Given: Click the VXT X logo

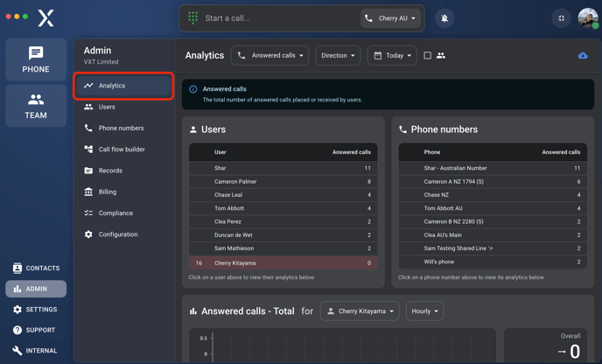Looking at the screenshot, I should 45,18.
